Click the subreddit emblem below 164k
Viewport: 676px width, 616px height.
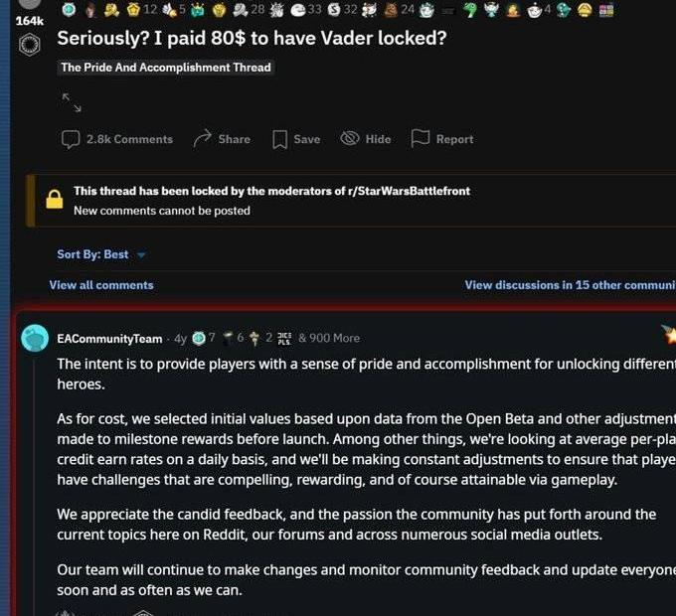pos(30,45)
